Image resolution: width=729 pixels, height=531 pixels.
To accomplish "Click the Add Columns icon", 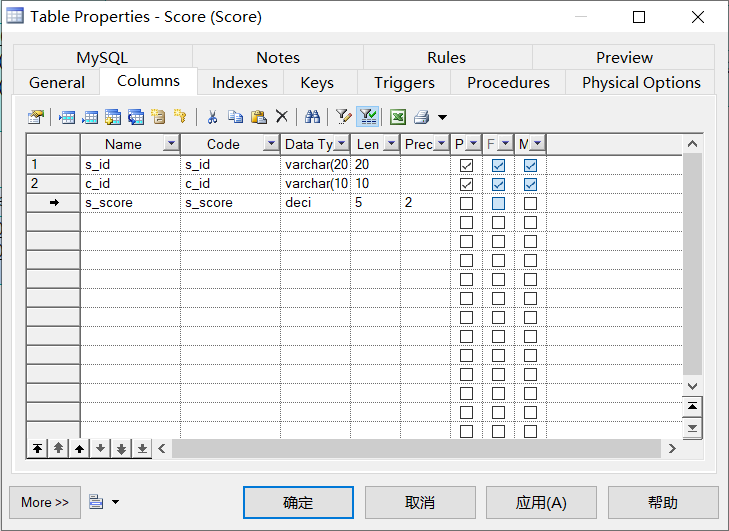I will coord(113,117).
